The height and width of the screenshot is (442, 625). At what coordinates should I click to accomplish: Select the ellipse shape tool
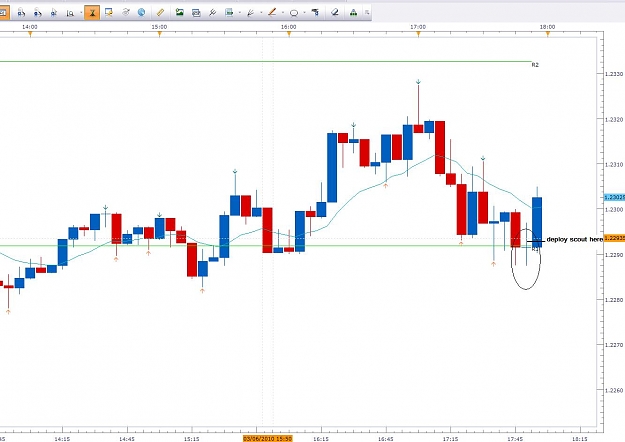(294, 13)
